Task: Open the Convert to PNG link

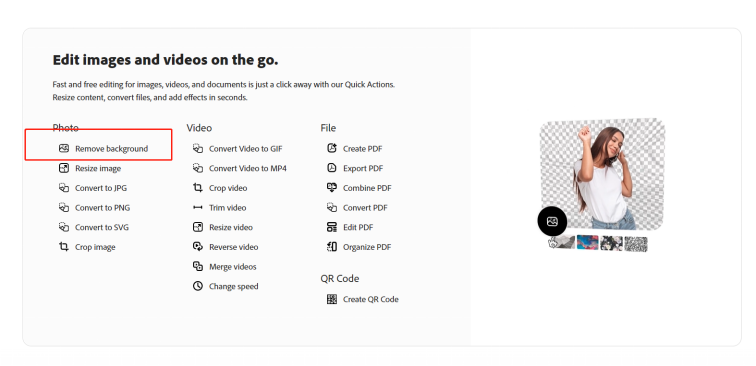Action: point(102,208)
